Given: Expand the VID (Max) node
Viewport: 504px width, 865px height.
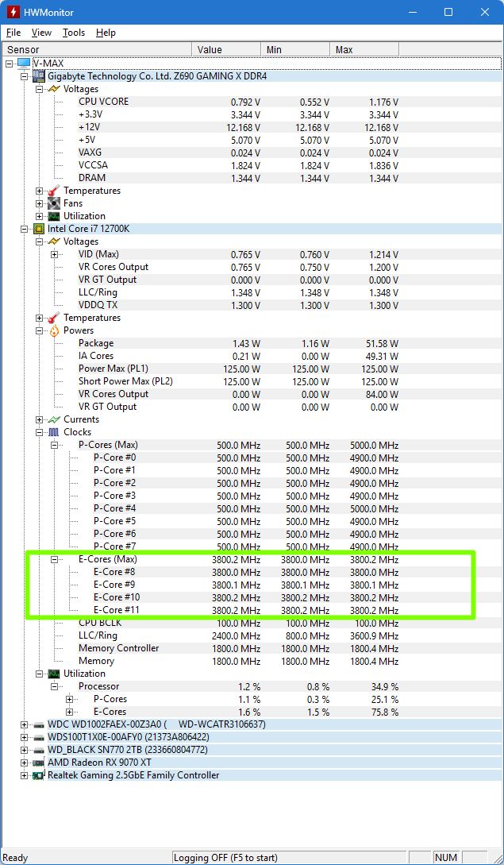Looking at the screenshot, I should tap(54, 254).
